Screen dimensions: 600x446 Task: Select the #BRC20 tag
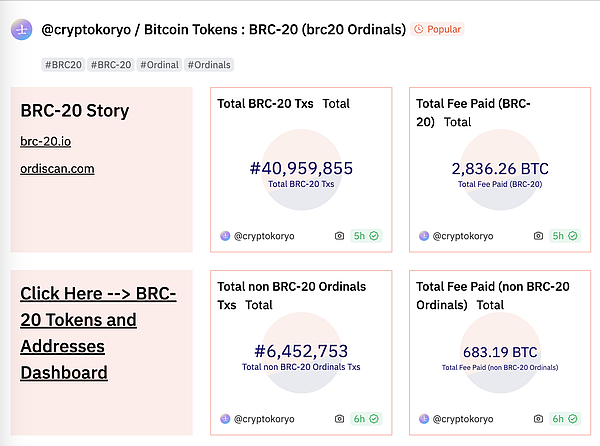click(63, 65)
